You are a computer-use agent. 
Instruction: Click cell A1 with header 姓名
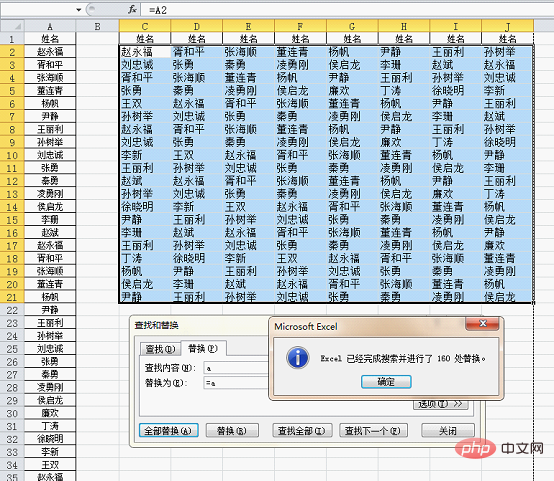50,39
